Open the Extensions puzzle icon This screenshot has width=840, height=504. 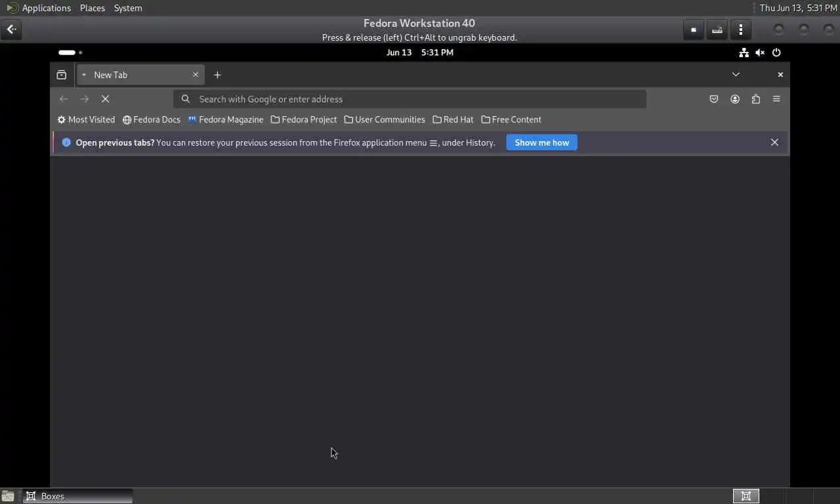[756, 99]
